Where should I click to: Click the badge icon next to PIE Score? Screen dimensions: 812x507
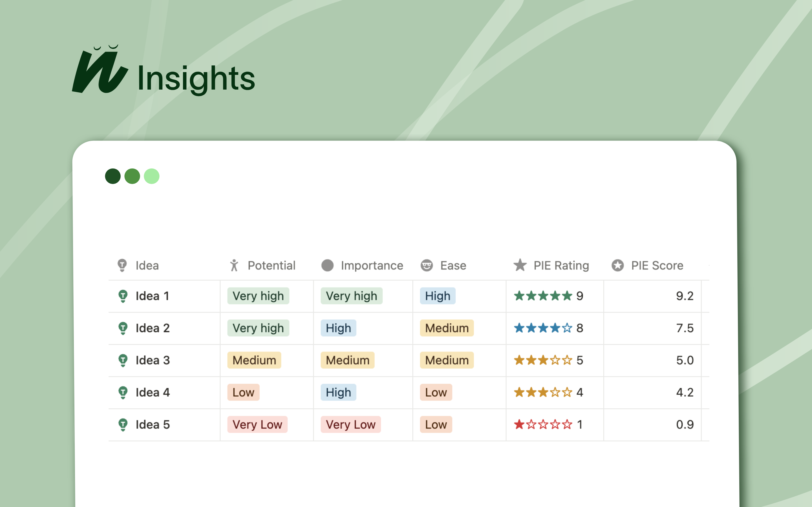point(618,265)
